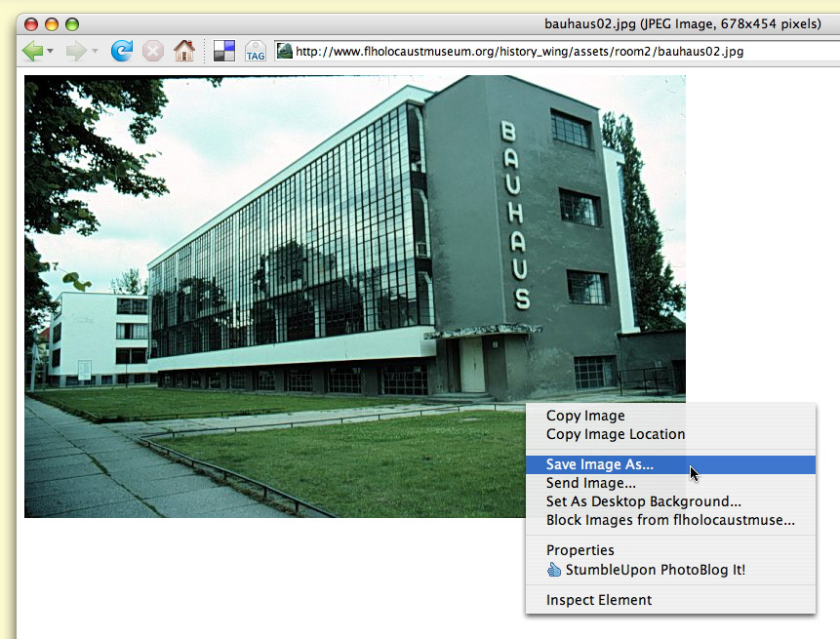Click the TAG bookmark icon

256,51
